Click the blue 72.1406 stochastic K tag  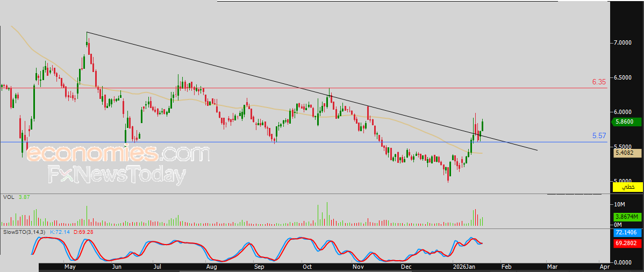tap(627, 233)
